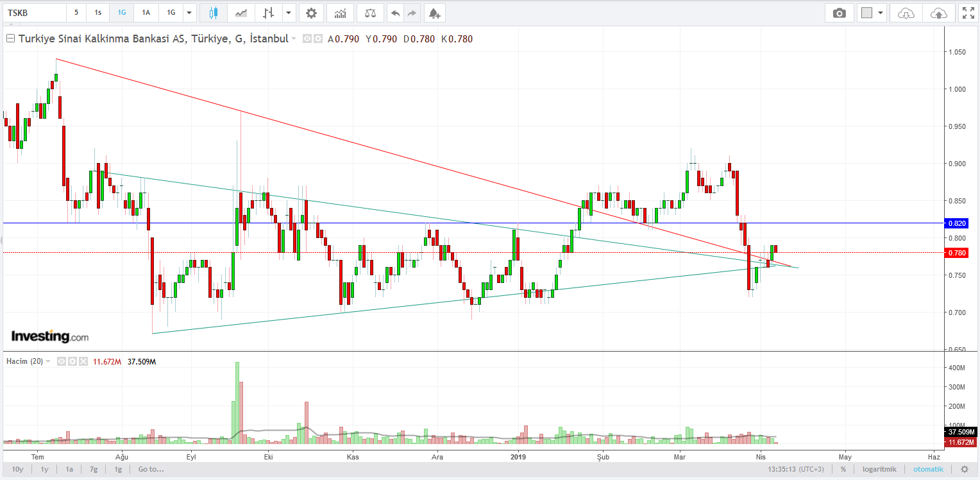The height and width of the screenshot is (480, 980).
Task: Select the 1A interval
Action: 146,13
